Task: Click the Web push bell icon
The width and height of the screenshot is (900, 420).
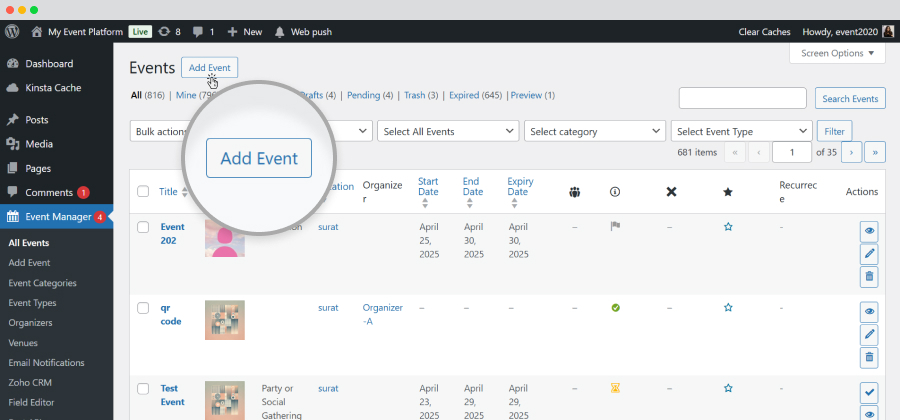Action: [x=280, y=32]
